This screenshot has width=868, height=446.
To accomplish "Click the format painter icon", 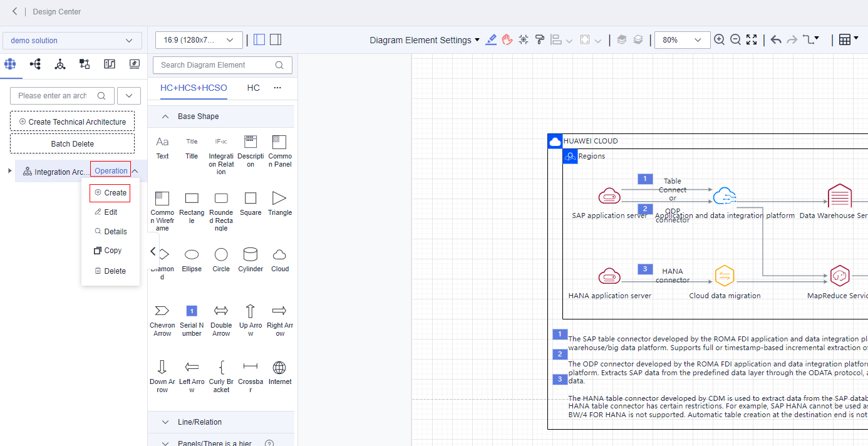I will [539, 40].
